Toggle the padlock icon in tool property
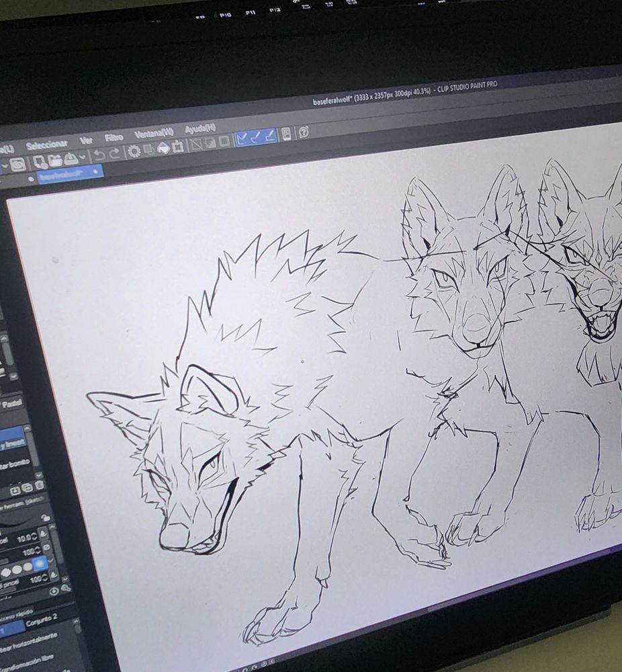622x672 pixels. (46, 517)
